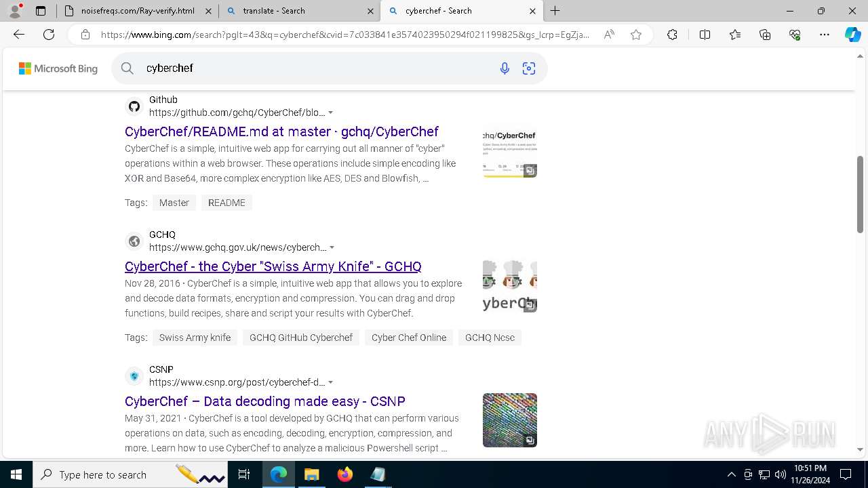The image size is (868, 488).
Task: Click the Windows taskbar search box
Action: [130, 474]
